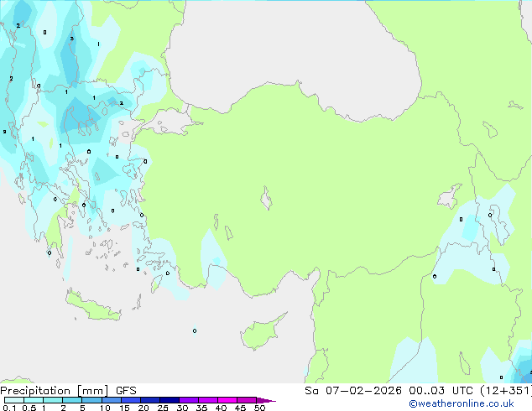532x411 pixels.
Task: Click the '0.5' legend scale label
Action: tap(29, 408)
